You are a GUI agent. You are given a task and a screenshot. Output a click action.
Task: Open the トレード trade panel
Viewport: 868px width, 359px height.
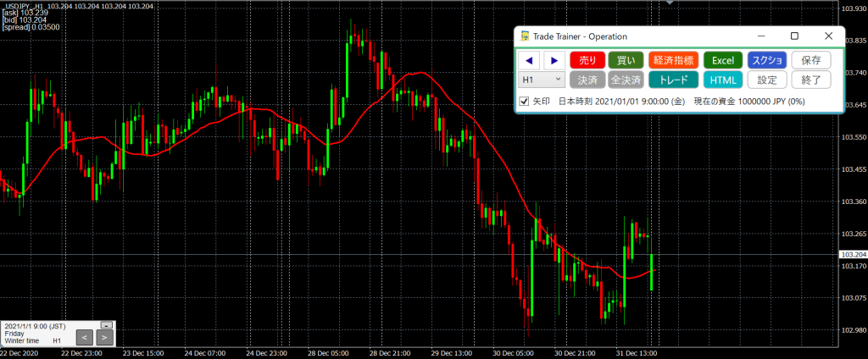click(674, 80)
